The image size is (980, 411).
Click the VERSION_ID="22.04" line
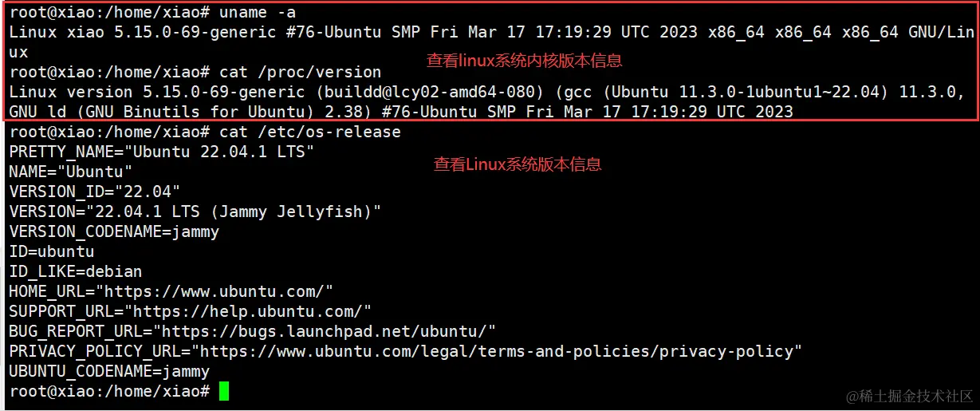tap(95, 192)
